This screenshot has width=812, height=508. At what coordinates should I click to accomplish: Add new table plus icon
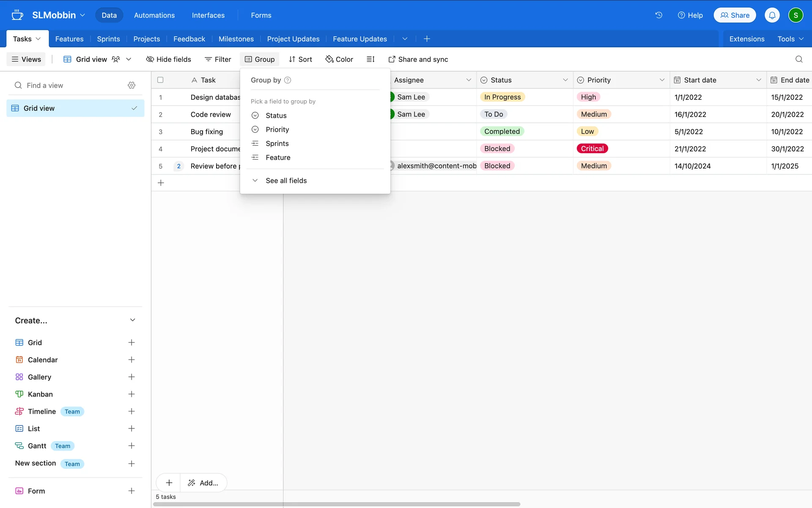tap(427, 39)
